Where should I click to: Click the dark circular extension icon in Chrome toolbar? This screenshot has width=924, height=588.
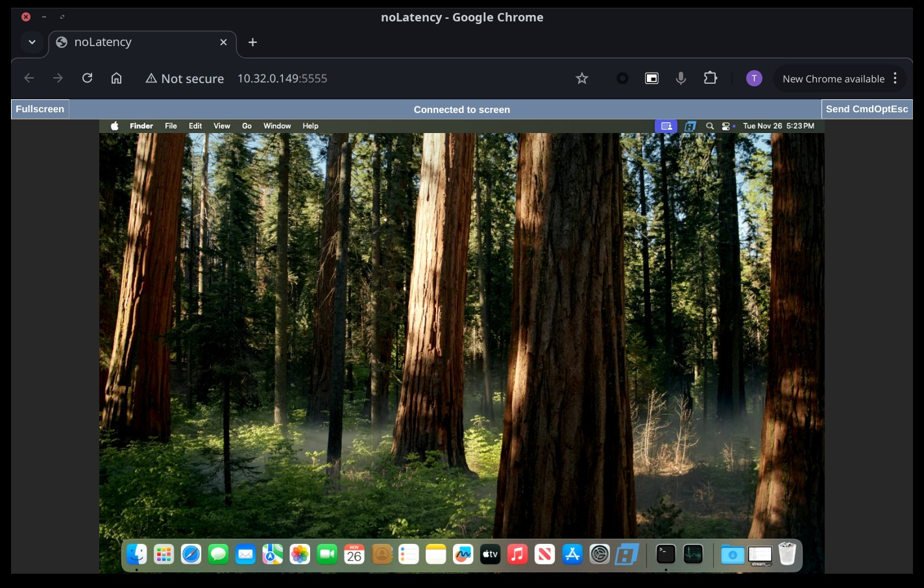(x=622, y=79)
